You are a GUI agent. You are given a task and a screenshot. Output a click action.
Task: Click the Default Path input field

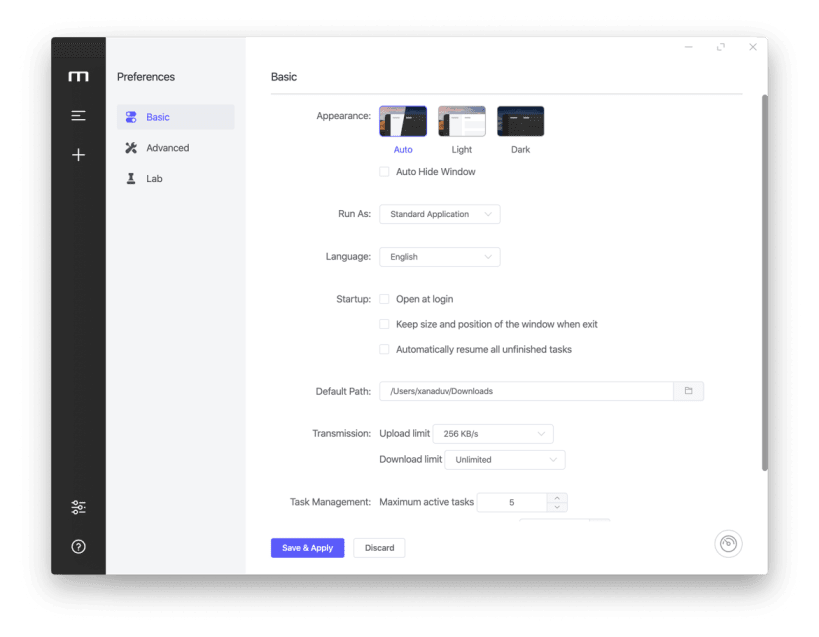[526, 391]
